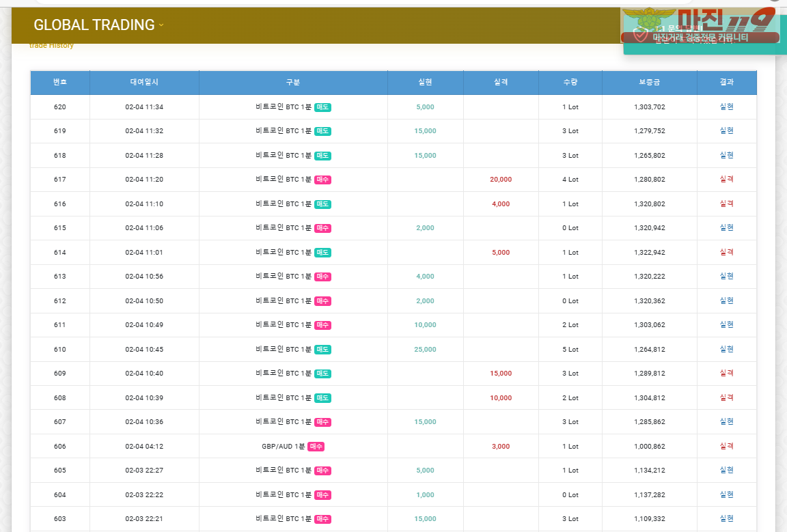Click the 매도 badge in row 620

point(322,107)
